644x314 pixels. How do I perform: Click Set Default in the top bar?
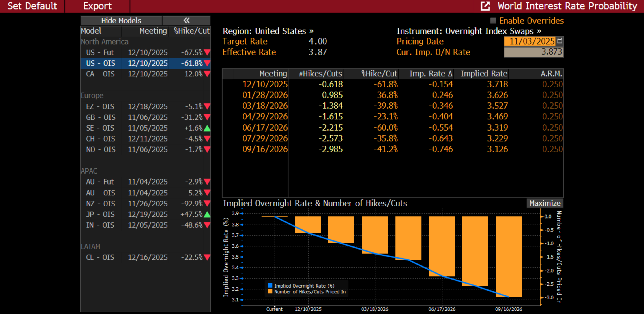(32, 6)
